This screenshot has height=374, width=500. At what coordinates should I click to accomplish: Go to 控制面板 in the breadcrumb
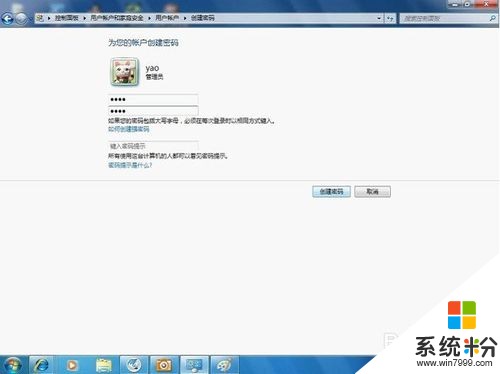(67, 18)
